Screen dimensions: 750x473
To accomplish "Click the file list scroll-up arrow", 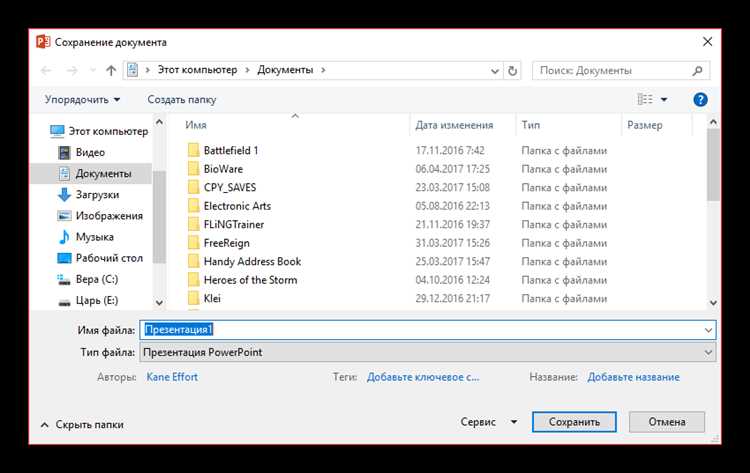I will pyautogui.click(x=713, y=122).
